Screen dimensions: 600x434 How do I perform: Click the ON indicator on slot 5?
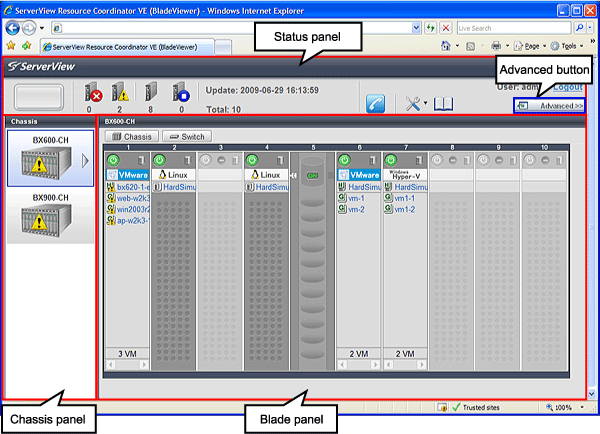[x=313, y=175]
